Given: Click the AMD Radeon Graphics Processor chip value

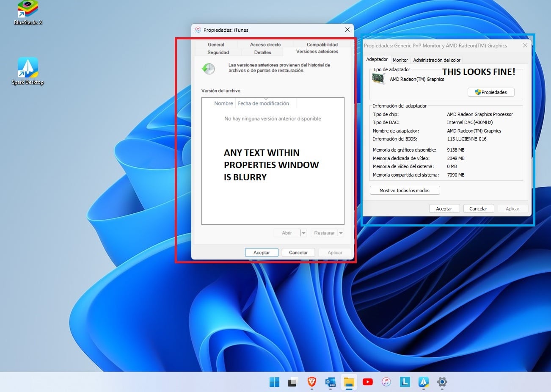Looking at the screenshot, I should pyautogui.click(x=480, y=114).
